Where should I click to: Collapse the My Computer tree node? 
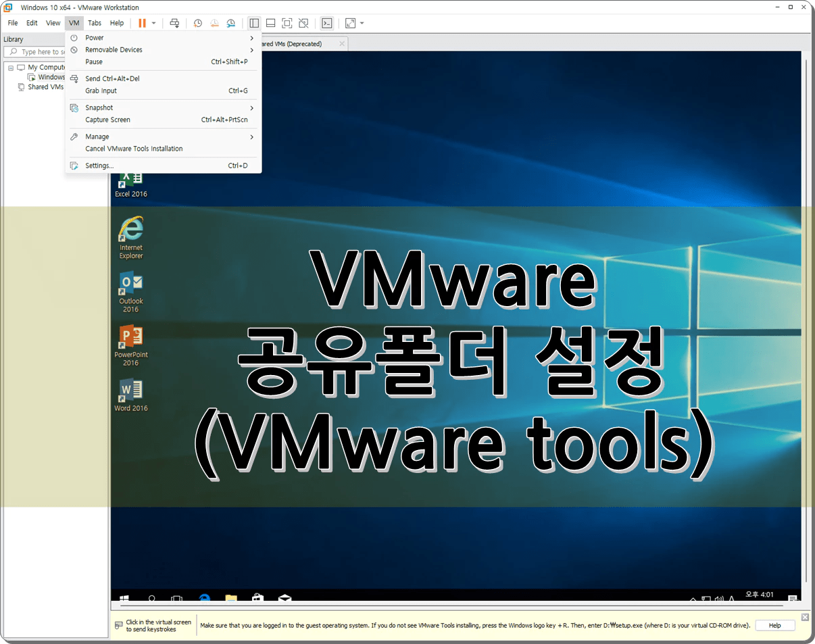11,68
